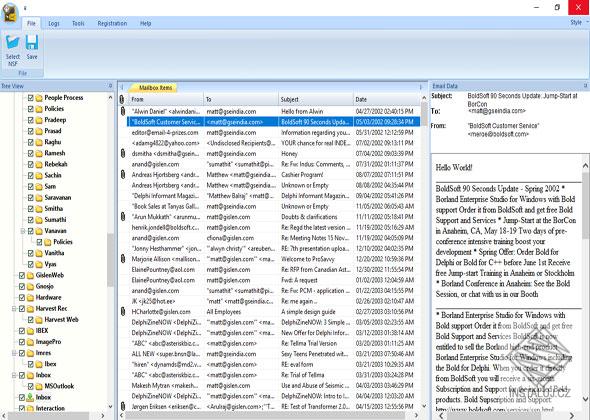Collapse the Inbox tree node containing MSOutlook
590x420 pixels.
point(14,375)
